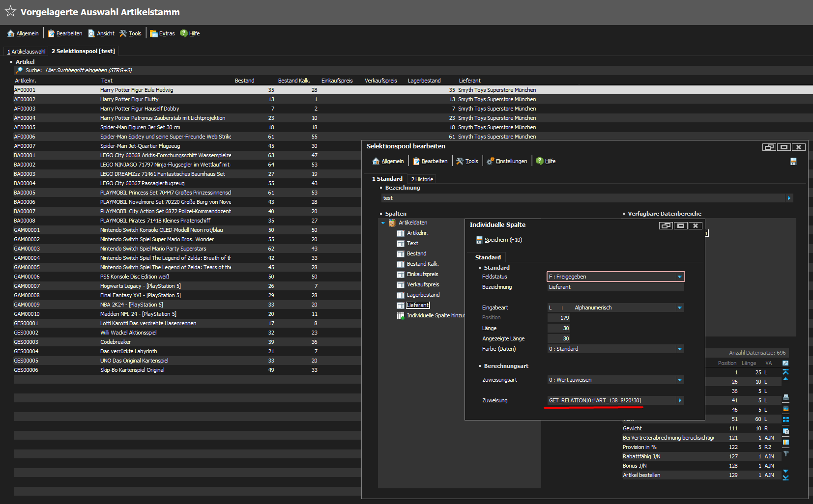Click the favorite star beside the window title

pyautogui.click(x=10, y=11)
